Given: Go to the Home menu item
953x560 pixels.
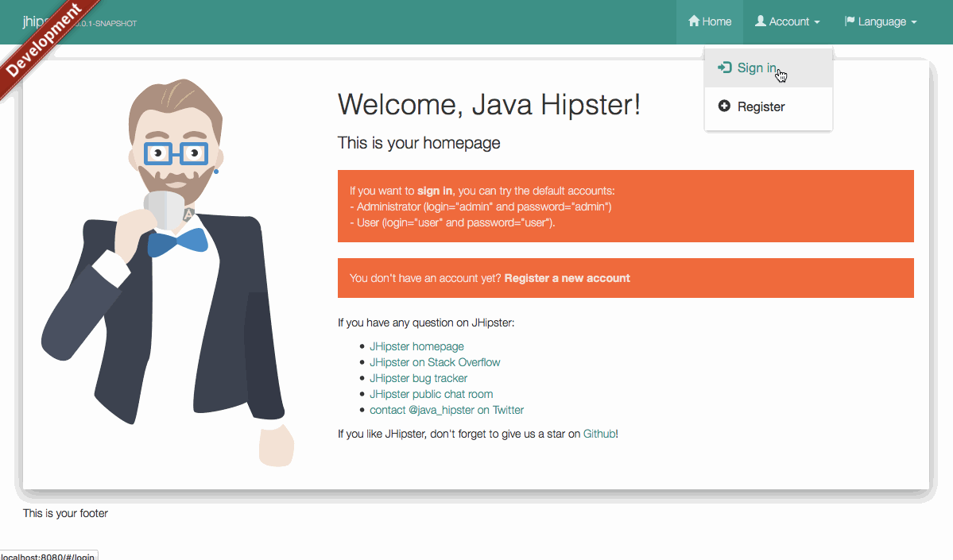Looking at the screenshot, I should coord(709,22).
